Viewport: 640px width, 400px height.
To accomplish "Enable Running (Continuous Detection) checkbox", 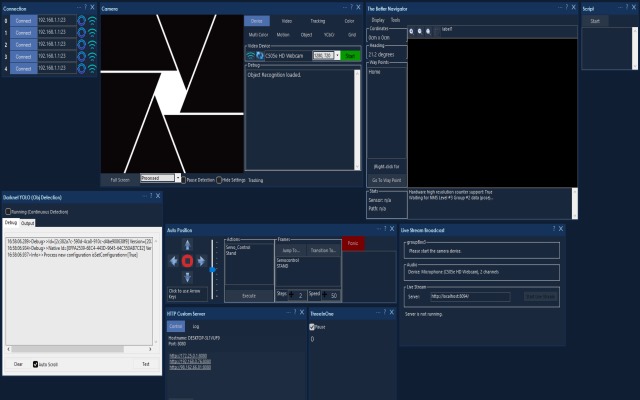I will pyautogui.click(x=8, y=211).
